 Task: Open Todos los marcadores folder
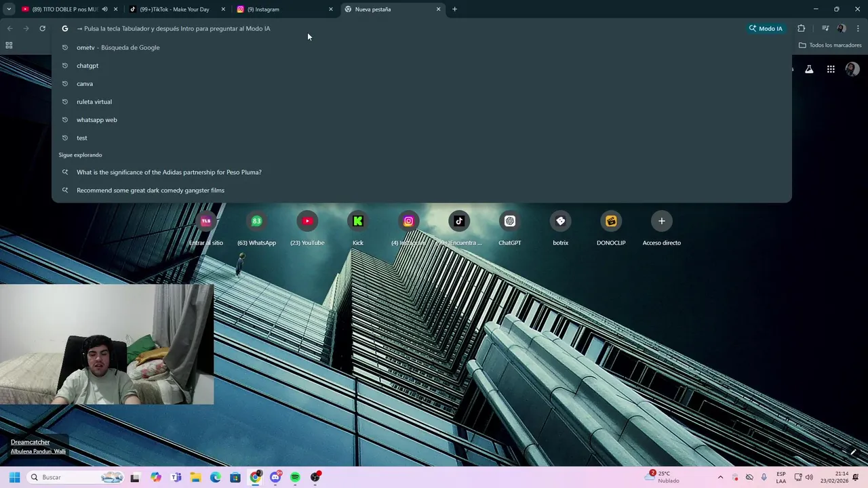[x=830, y=45]
